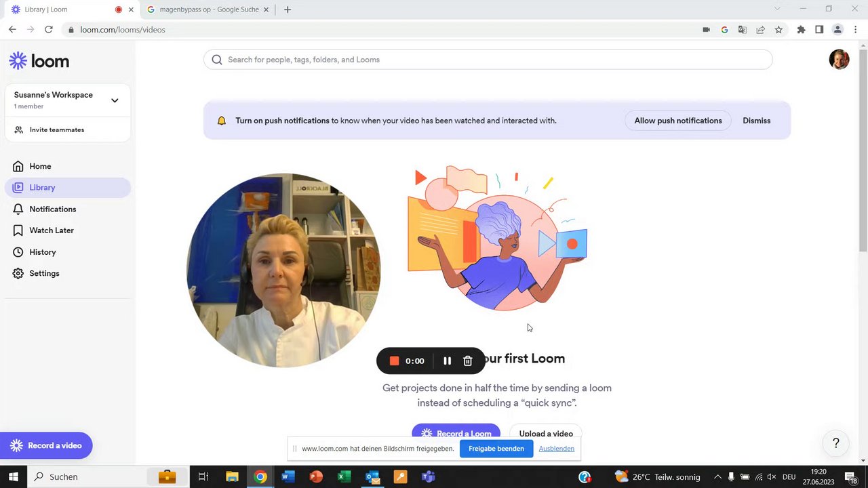Click the bell icon in notification banner
Screen dimensions: 868x488
tap(221, 121)
